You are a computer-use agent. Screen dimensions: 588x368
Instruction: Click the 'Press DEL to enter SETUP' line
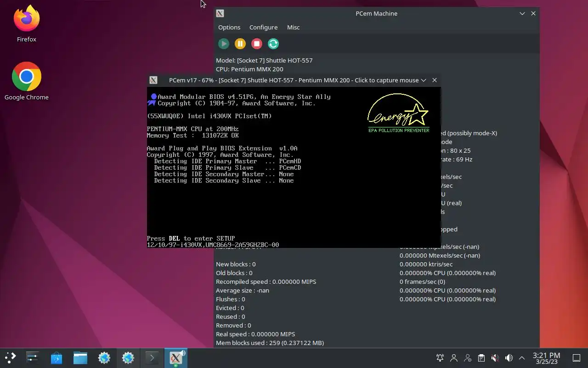pos(191,238)
